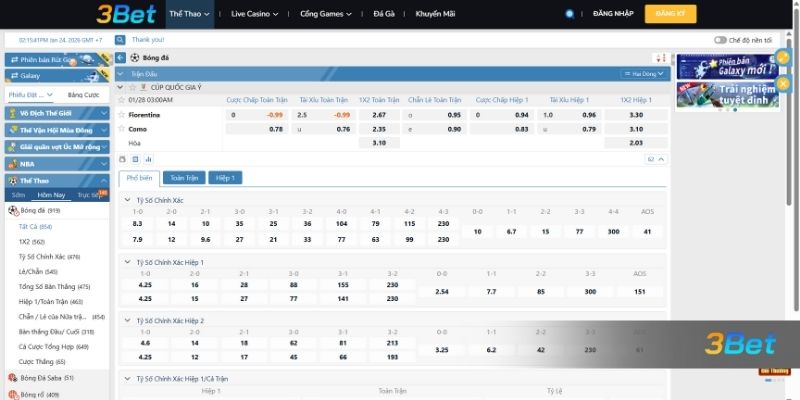Open Tỷ Số Chính Xác (476) filter
Viewport: 800px width, 400px height.
pyautogui.click(x=49, y=257)
